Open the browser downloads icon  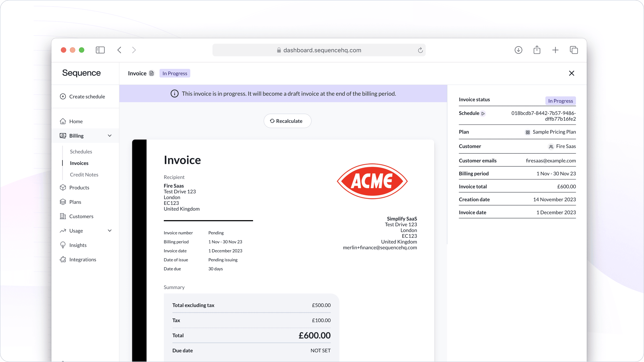(x=518, y=50)
